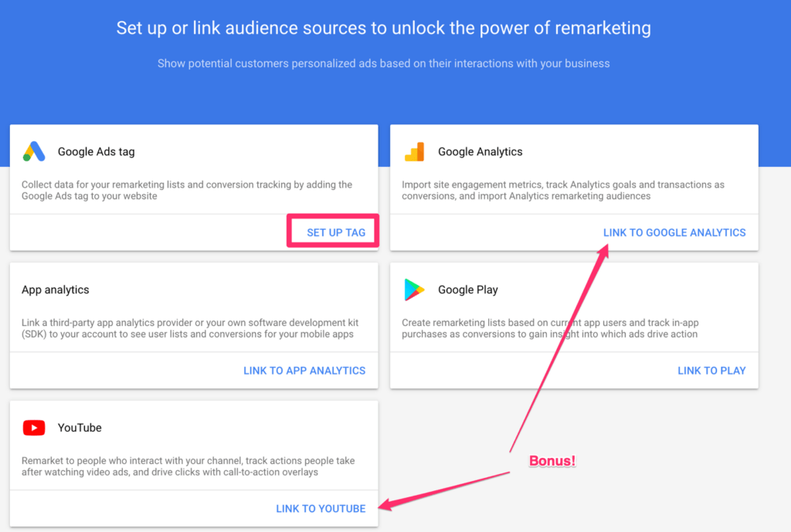Click the Google Ads logo icon
The width and height of the screenshot is (791, 532).
click(33, 152)
